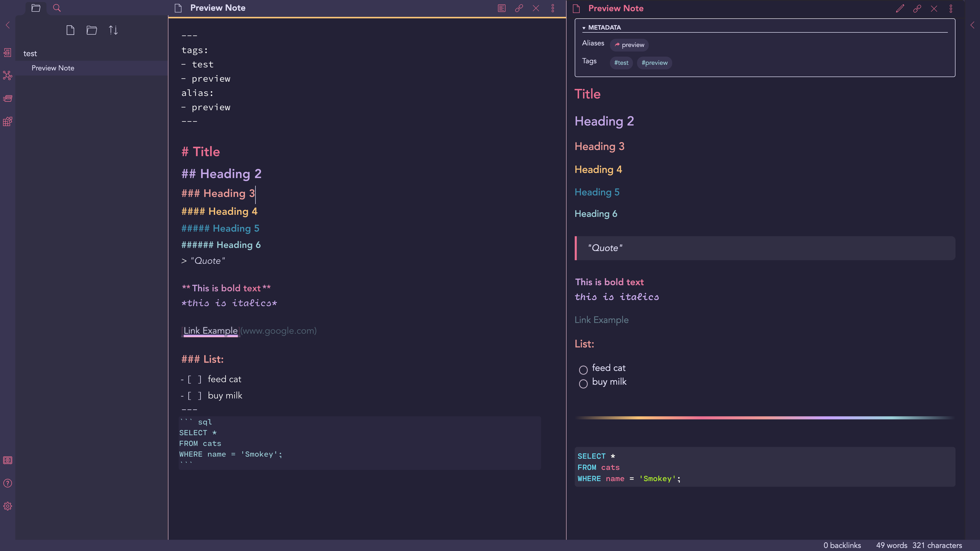Screen dimensions: 980x551
Task: Switch to the file explorer tab
Action: (x=36, y=8)
